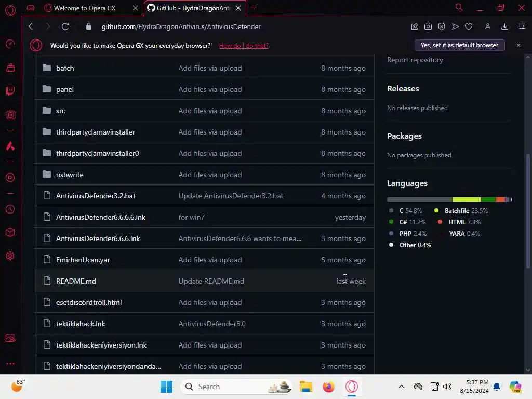This screenshot has height=399, width=532.
Task: Click 'How do I do that?' link
Action: pyautogui.click(x=244, y=46)
